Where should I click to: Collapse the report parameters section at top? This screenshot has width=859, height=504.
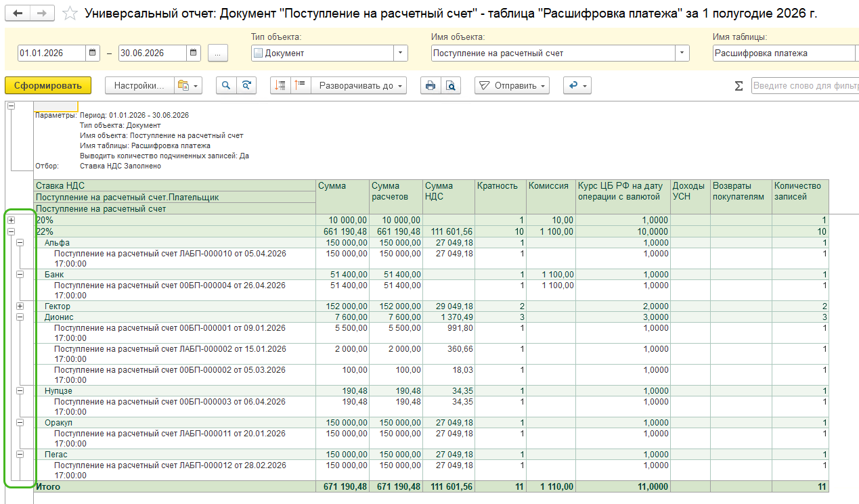click(x=11, y=106)
